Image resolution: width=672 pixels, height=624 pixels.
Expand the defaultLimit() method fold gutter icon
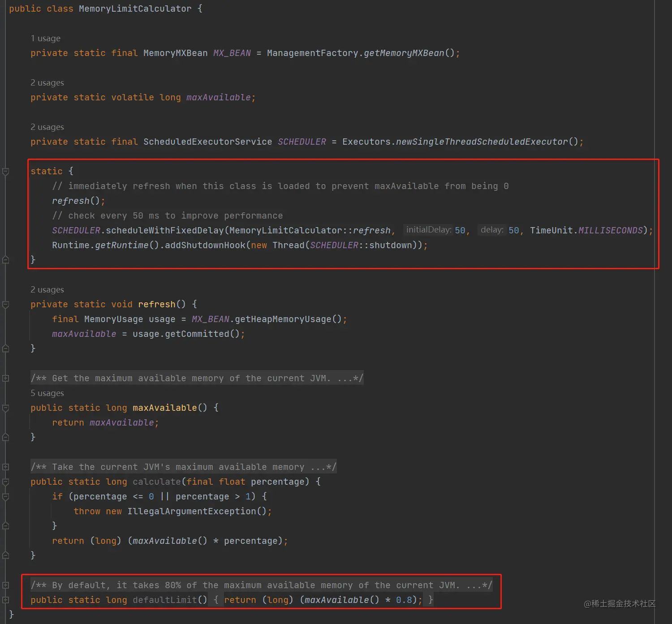[6, 600]
